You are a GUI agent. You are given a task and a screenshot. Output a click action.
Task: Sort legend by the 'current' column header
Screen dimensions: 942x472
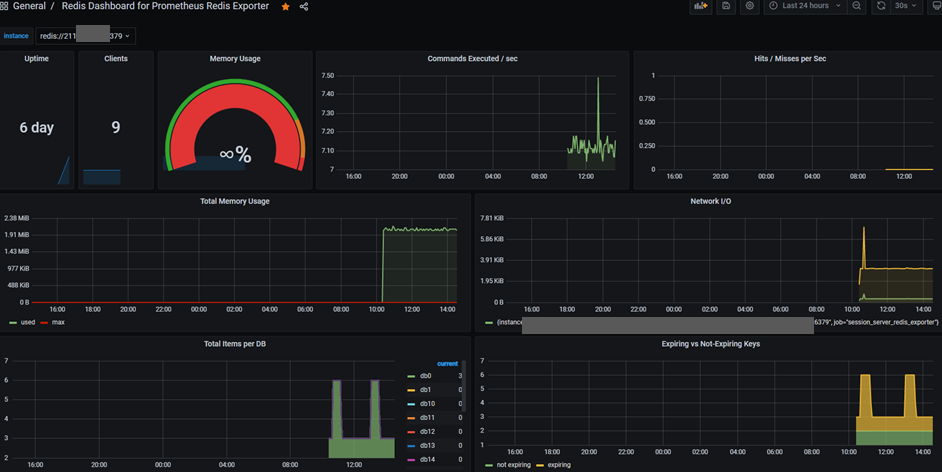448,364
